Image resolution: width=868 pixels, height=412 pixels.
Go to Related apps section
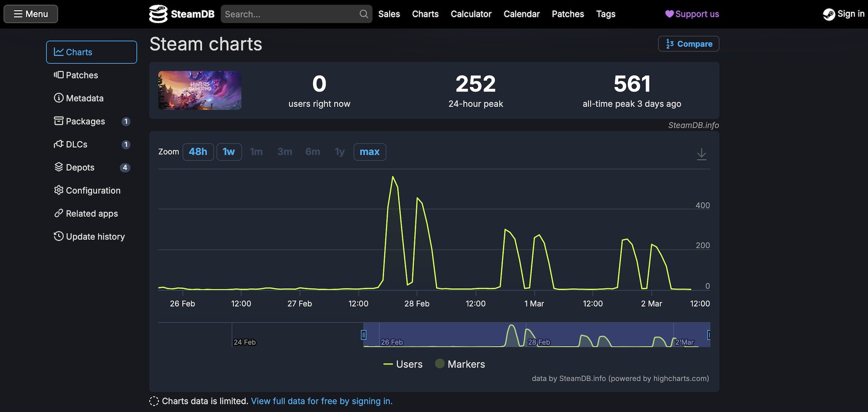(86, 213)
